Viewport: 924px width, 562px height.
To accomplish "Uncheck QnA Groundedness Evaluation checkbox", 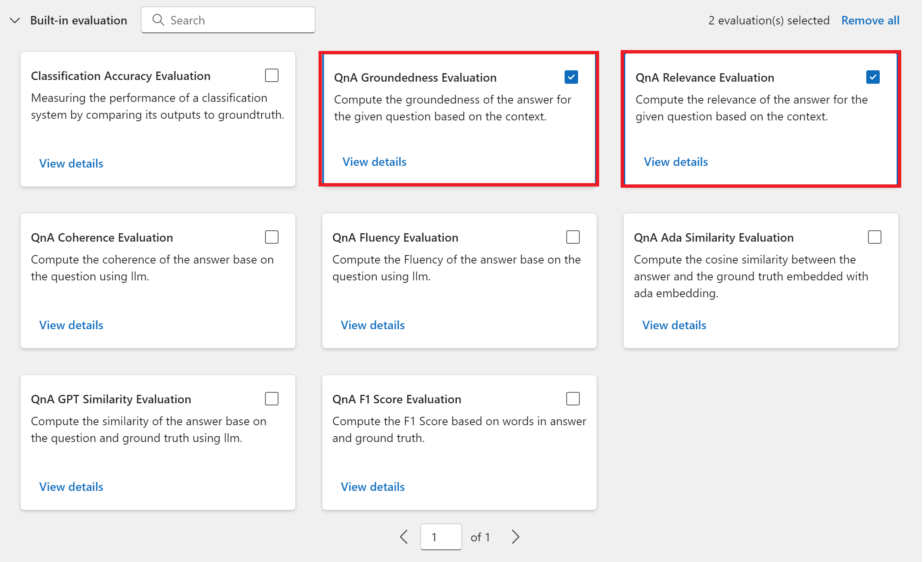I will pyautogui.click(x=571, y=77).
